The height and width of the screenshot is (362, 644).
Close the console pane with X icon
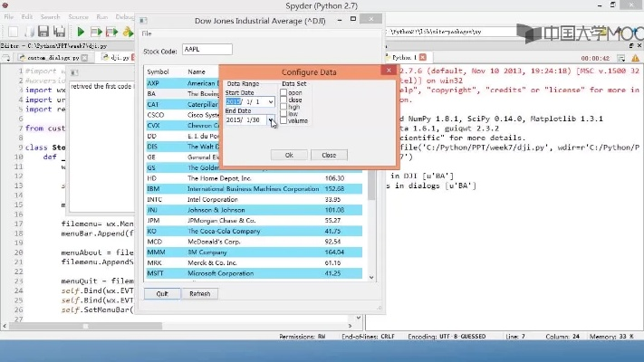(639, 45)
